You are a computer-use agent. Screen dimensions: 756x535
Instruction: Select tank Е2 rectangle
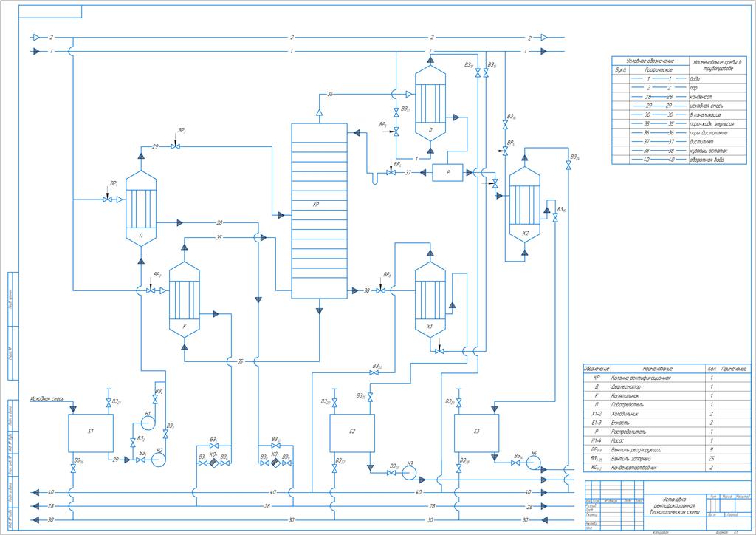click(352, 433)
